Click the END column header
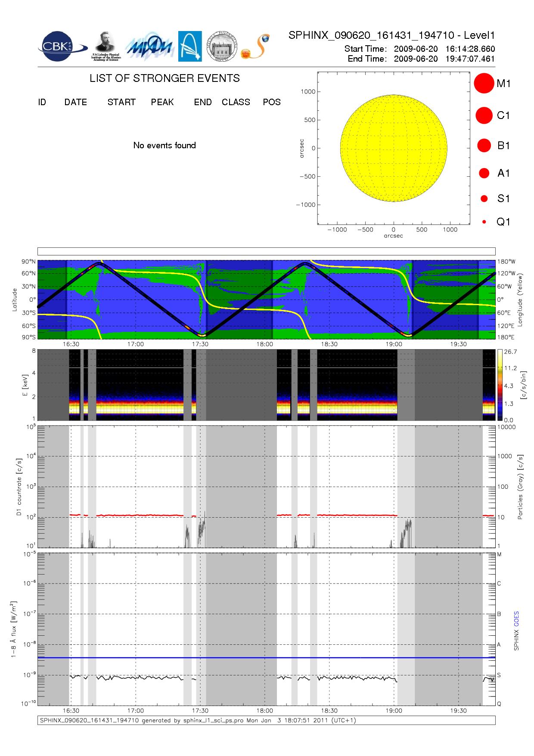This screenshot has height=756, width=534. pyautogui.click(x=203, y=102)
